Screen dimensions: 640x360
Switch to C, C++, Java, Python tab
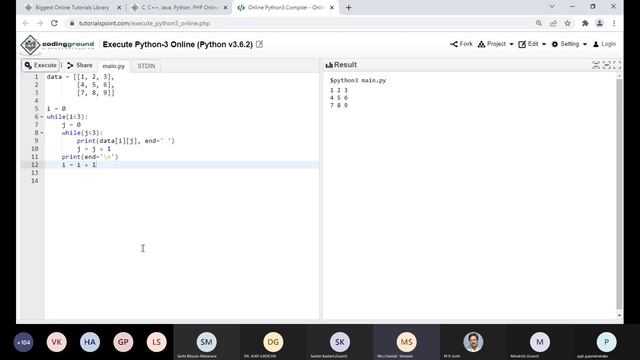(180, 7)
